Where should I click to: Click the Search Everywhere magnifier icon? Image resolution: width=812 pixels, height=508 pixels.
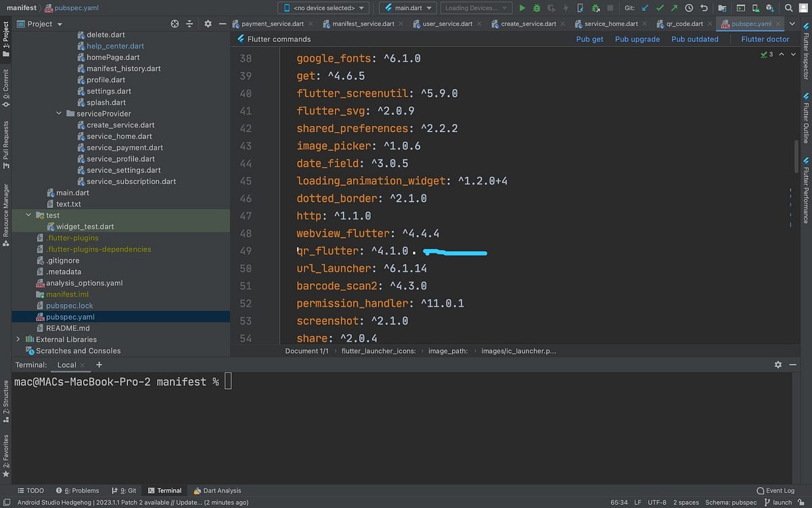[789, 8]
